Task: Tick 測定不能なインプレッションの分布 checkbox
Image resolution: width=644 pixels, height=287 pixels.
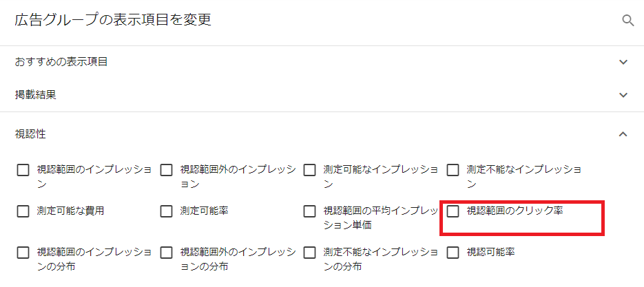Action: [x=309, y=253]
